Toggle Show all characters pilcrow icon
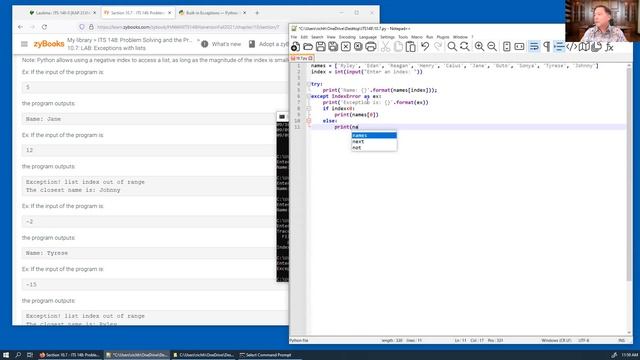Image resolution: width=640 pixels, height=360 pixels. 547,47
